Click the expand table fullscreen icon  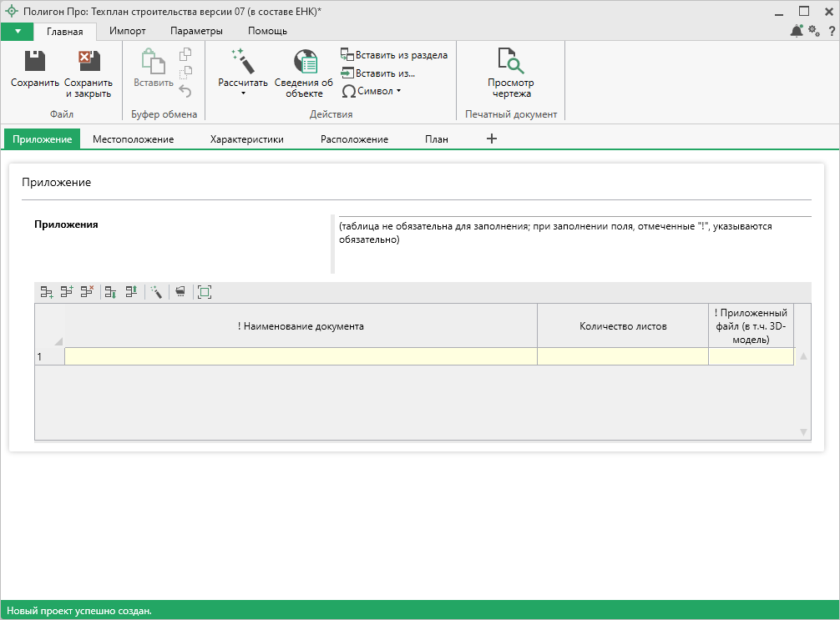click(204, 292)
